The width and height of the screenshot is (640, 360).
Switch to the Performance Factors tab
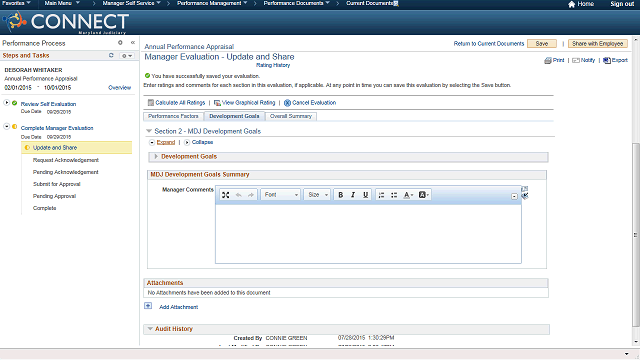pos(173,116)
